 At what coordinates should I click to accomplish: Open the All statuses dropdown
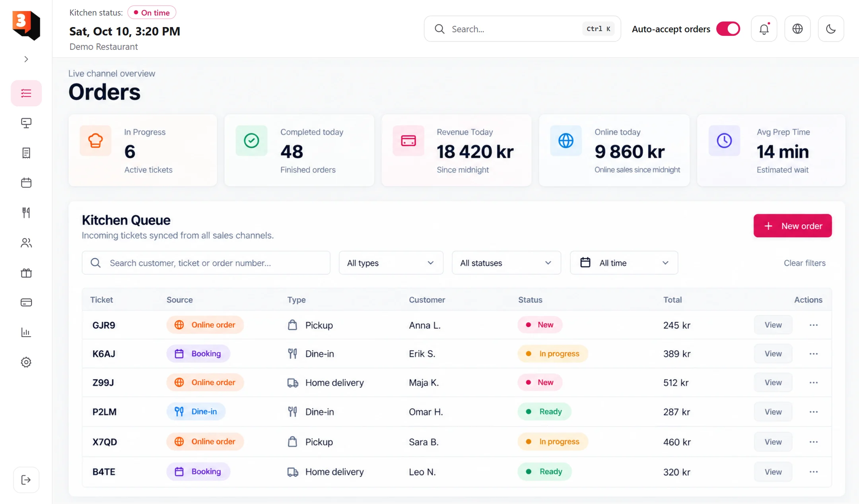506,263
